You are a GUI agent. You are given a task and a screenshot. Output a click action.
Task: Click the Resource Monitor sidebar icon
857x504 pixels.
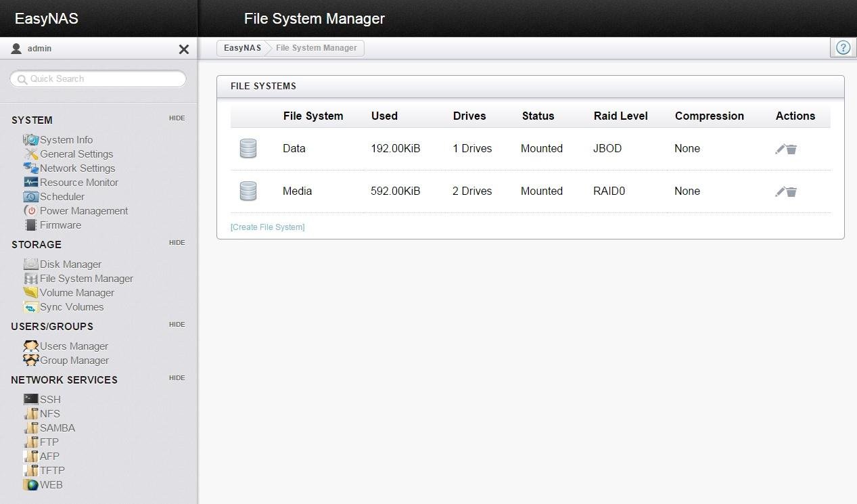31,182
